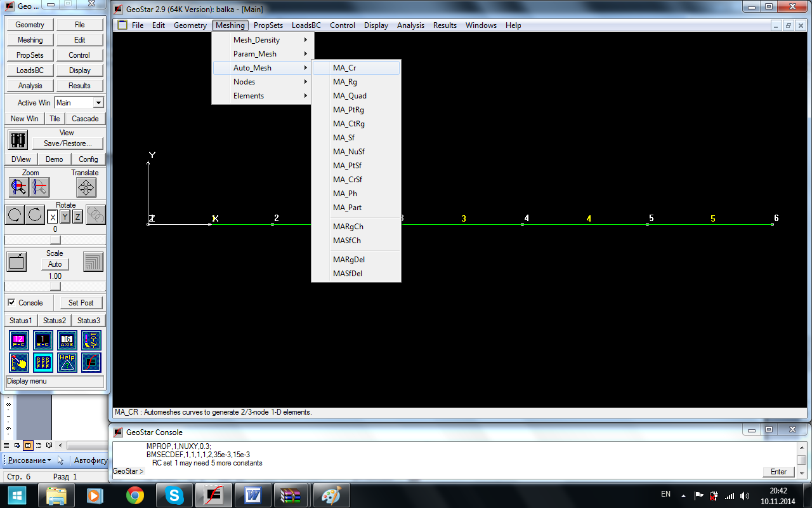Toggle the Console checkbox
Viewport: 812px width, 508px height.
click(11, 302)
